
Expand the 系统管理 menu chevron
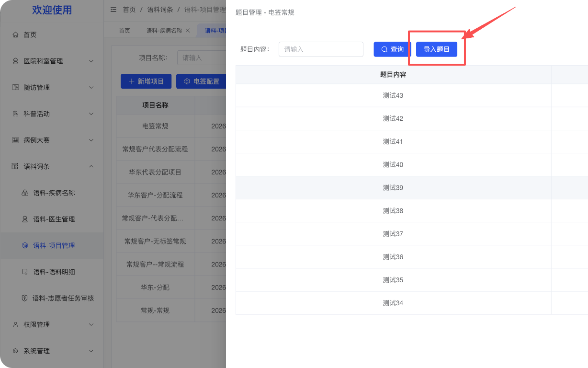pos(91,351)
